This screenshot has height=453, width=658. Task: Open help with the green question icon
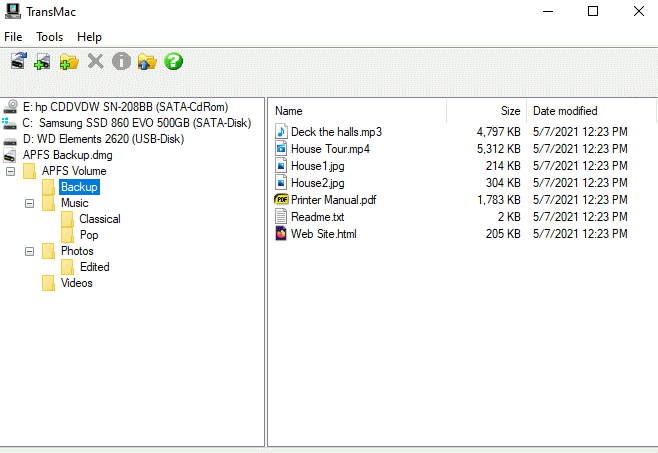click(173, 62)
